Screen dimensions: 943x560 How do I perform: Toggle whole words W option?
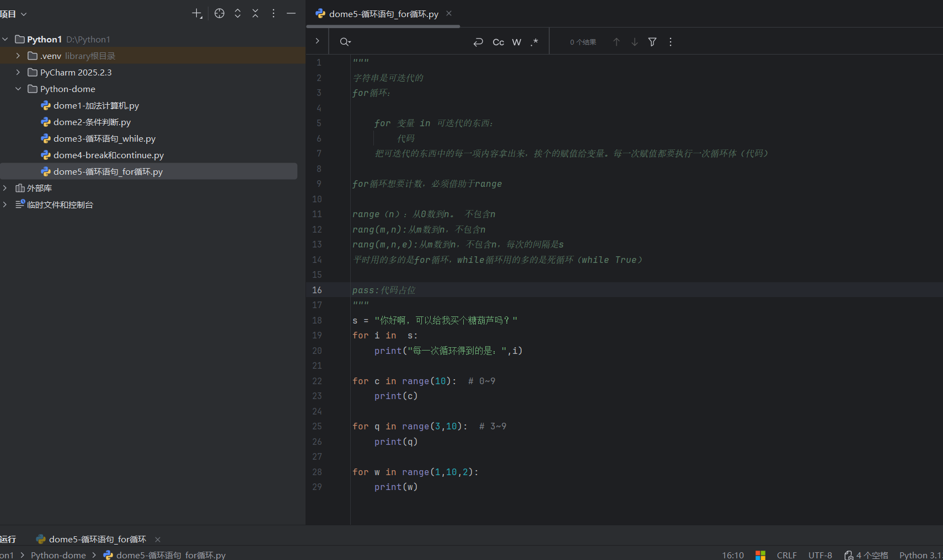[517, 42]
